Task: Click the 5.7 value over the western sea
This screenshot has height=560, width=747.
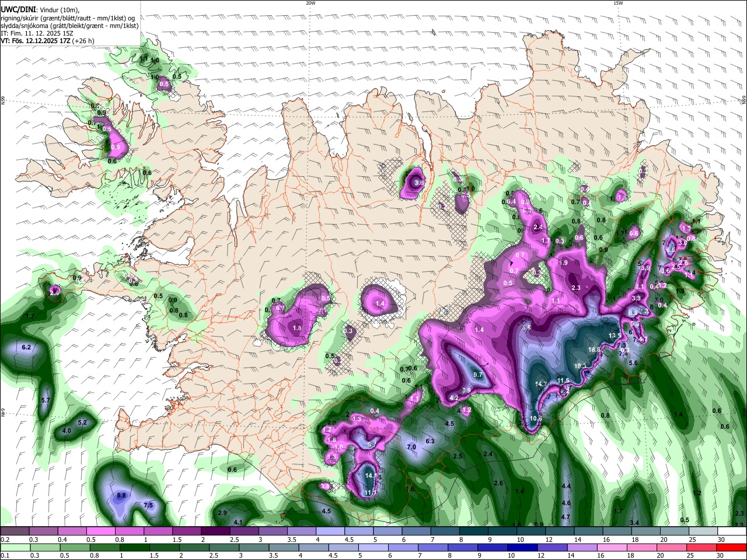Action: [x=46, y=400]
